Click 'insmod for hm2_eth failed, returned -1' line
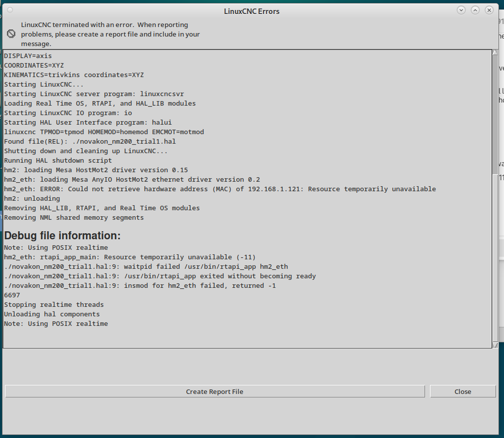504x438 pixels. [x=140, y=285]
